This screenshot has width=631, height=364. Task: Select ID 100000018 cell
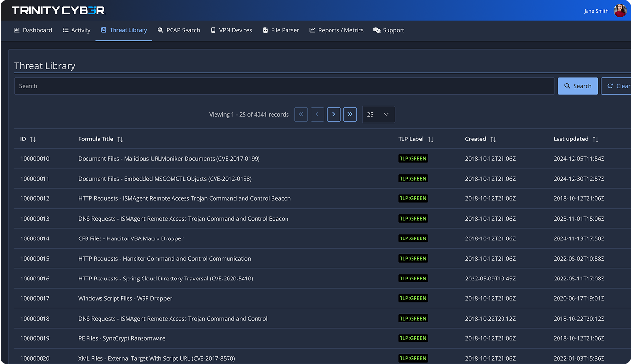[35, 319]
